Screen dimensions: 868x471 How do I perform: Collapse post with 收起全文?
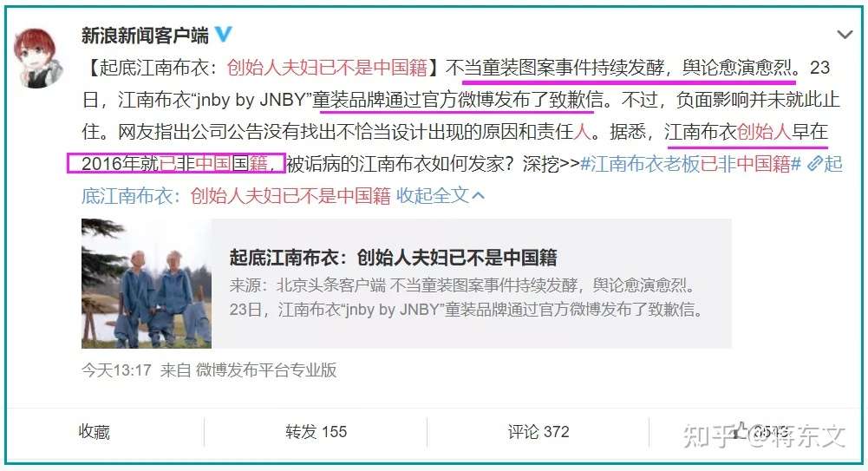coord(433,195)
